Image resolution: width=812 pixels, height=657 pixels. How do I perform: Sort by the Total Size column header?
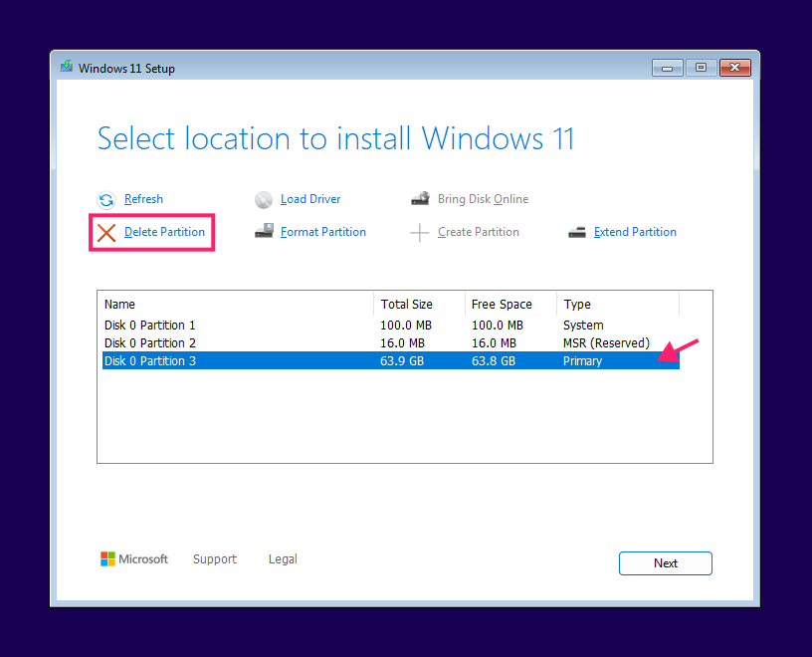point(419,305)
